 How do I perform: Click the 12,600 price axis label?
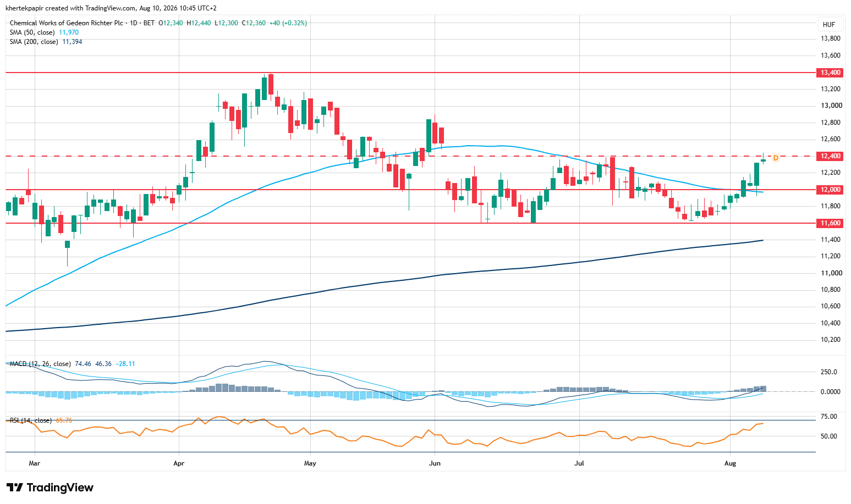click(x=831, y=139)
